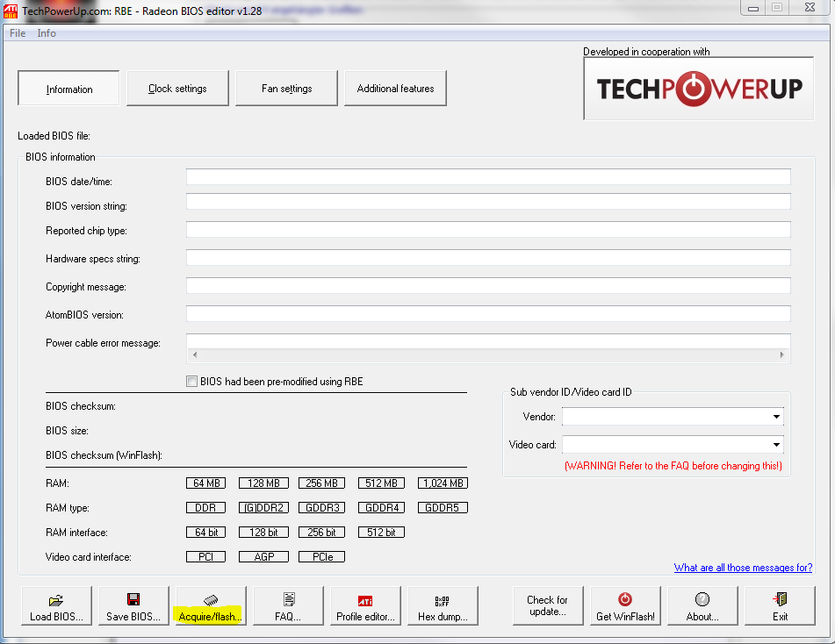Open the Acquire/flash chip button
835x644 pixels.
tap(211, 605)
